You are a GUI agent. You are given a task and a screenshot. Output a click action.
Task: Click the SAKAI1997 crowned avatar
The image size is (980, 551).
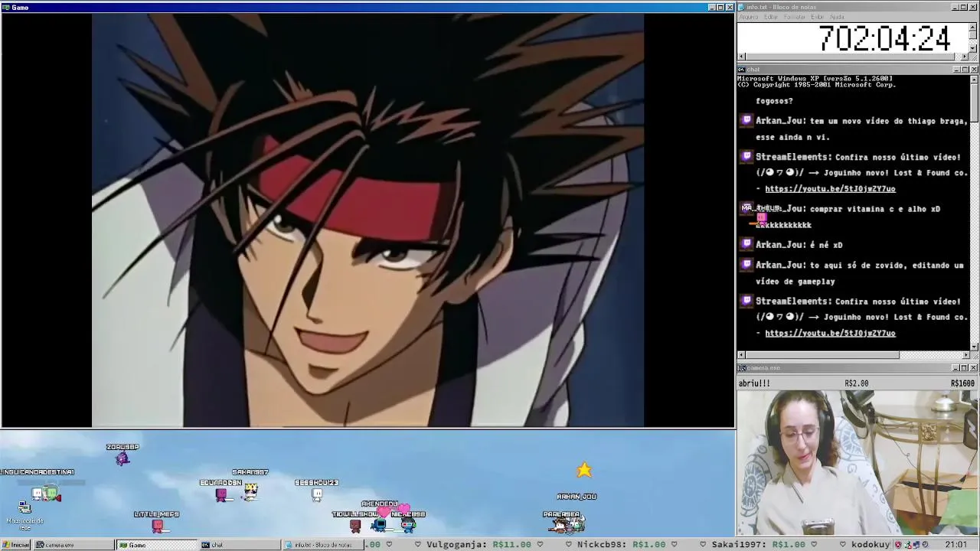[x=250, y=491]
